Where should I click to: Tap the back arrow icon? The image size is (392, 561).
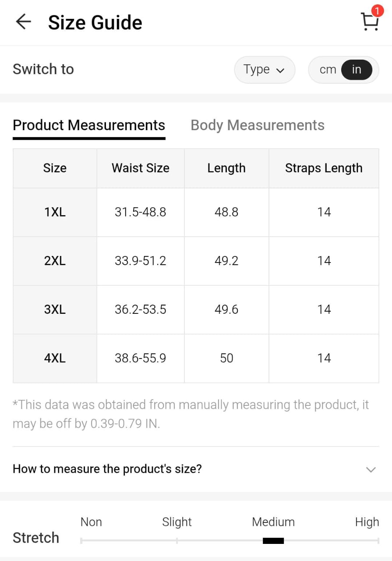tap(23, 22)
